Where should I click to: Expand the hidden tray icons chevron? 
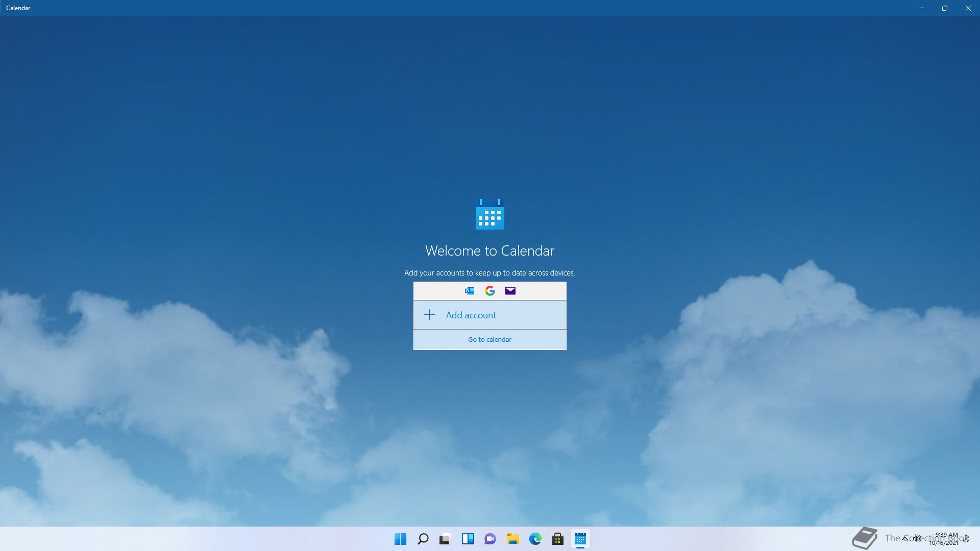(x=905, y=539)
